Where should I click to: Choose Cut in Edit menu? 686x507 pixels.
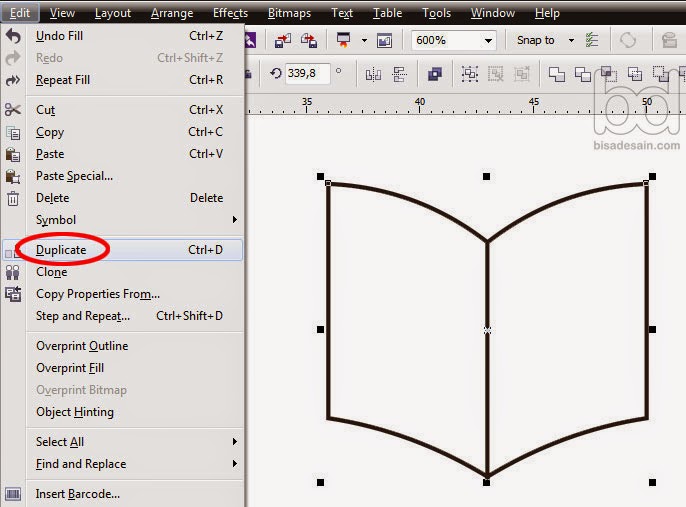coord(122,110)
